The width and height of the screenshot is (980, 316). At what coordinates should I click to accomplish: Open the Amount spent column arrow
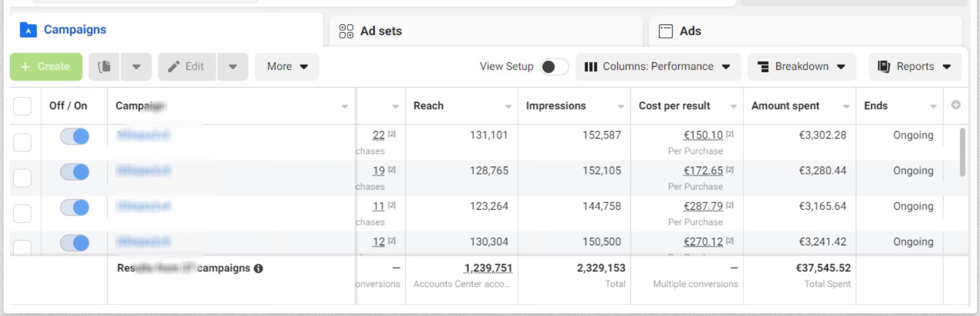pos(846,106)
